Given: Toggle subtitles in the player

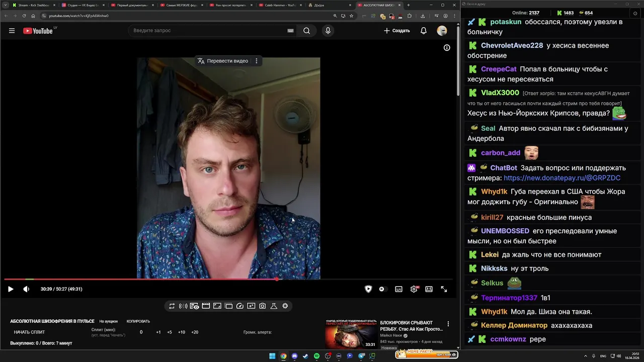Looking at the screenshot, I should pyautogui.click(x=398, y=289).
